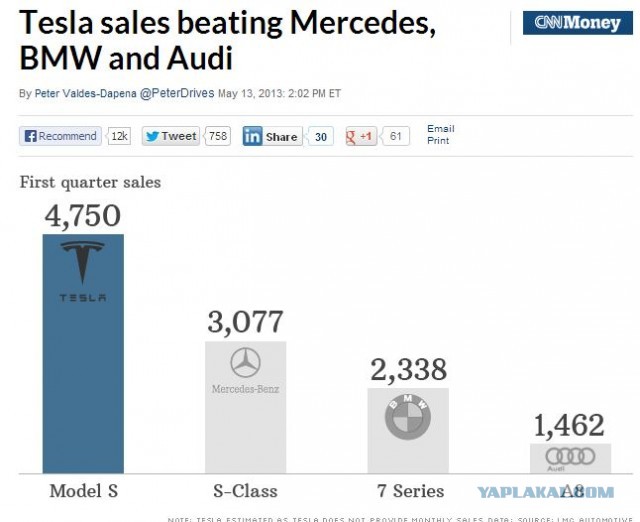Click the Google plus 61 count

(x=396, y=136)
